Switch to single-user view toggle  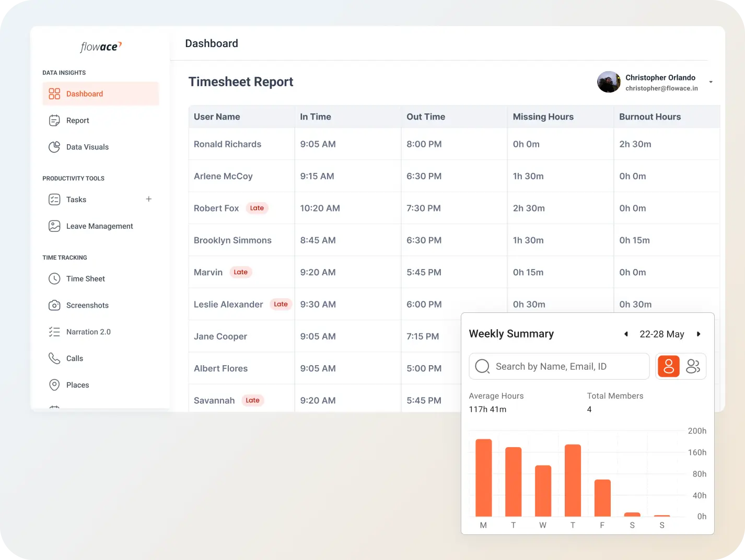click(x=668, y=367)
